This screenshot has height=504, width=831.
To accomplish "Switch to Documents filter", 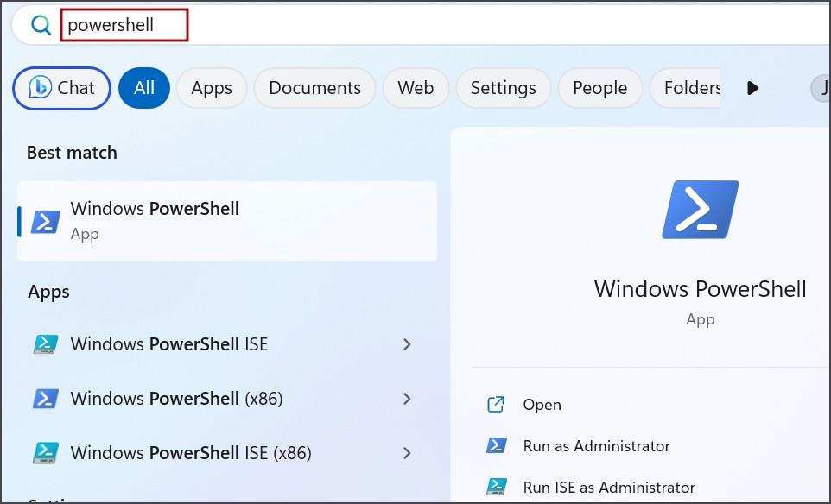I will [314, 88].
